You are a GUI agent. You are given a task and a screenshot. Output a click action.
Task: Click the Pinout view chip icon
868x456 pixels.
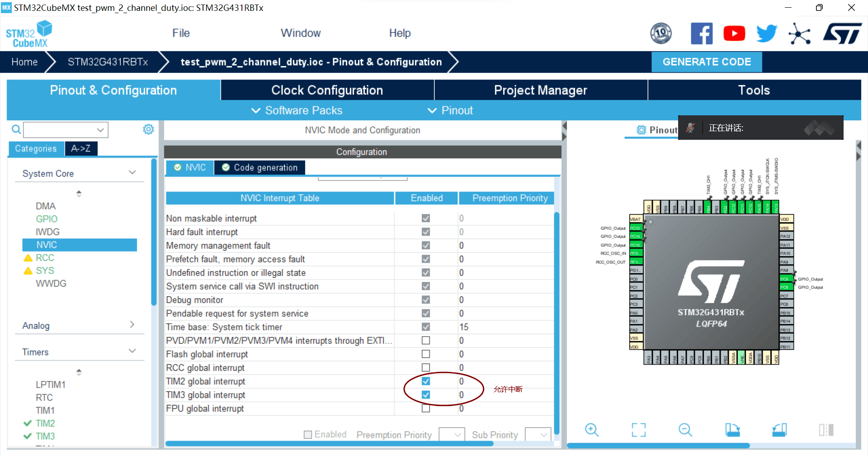641,130
